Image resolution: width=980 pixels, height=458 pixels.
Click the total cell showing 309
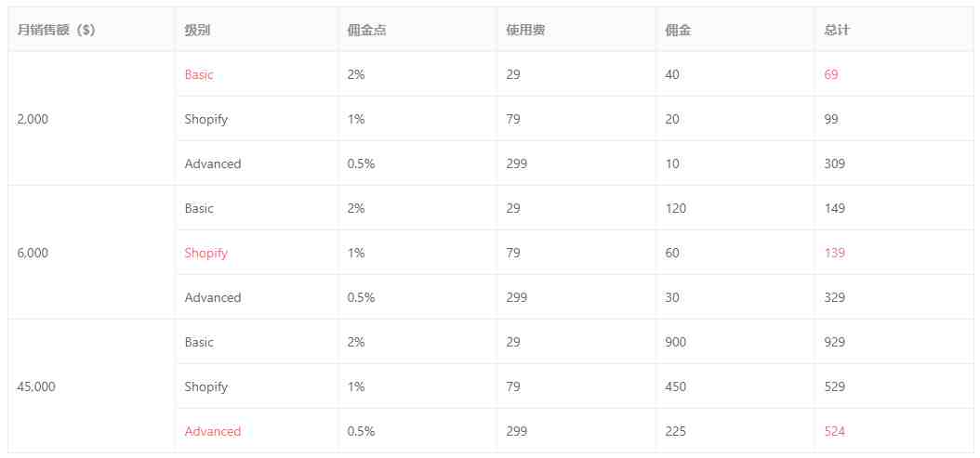coord(835,164)
